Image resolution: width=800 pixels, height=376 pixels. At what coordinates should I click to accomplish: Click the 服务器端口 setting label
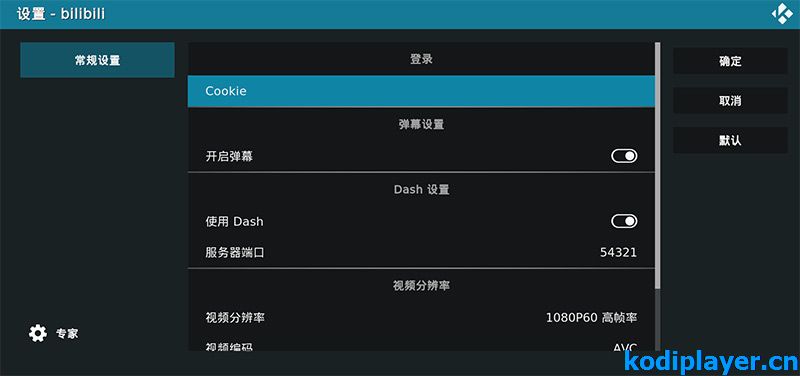coord(235,252)
